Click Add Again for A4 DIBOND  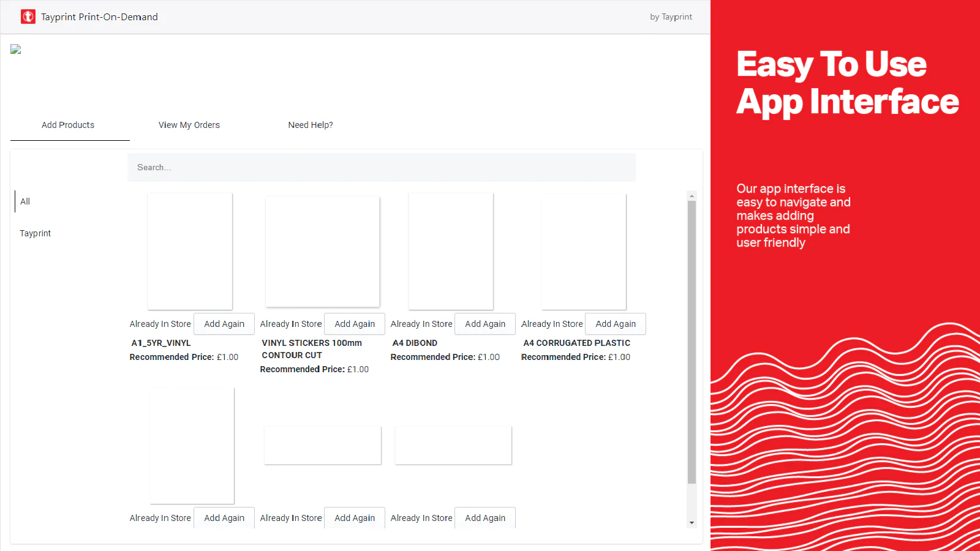485,324
